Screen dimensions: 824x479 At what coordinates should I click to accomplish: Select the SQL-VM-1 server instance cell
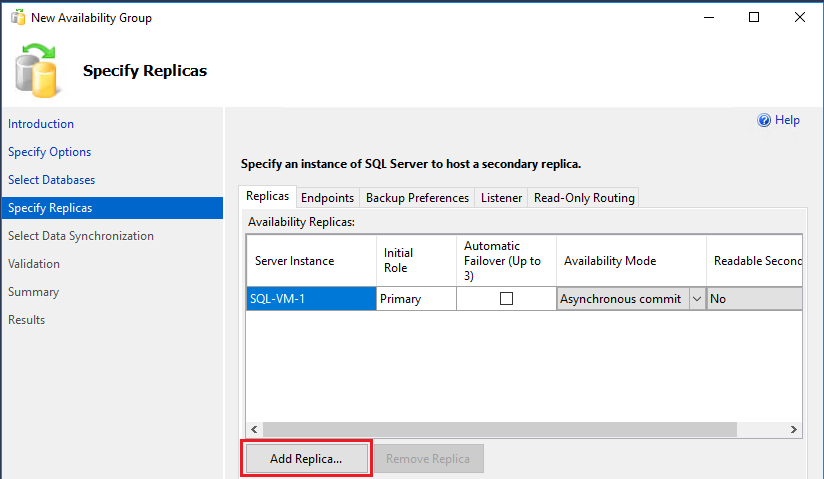[311, 299]
